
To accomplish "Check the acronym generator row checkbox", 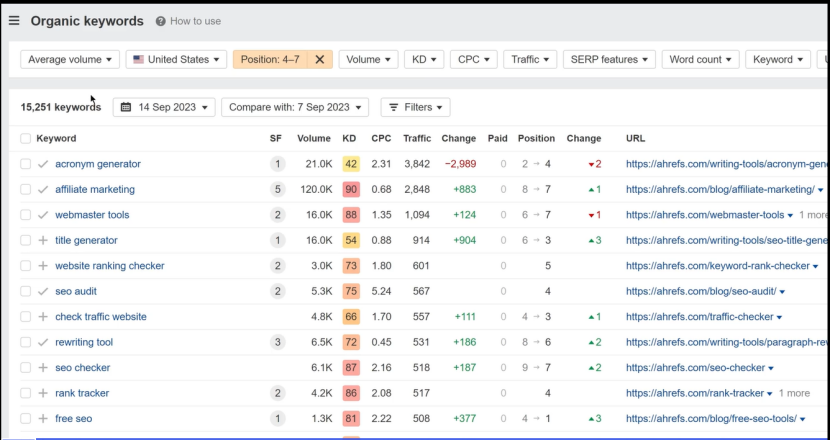I will (25, 164).
